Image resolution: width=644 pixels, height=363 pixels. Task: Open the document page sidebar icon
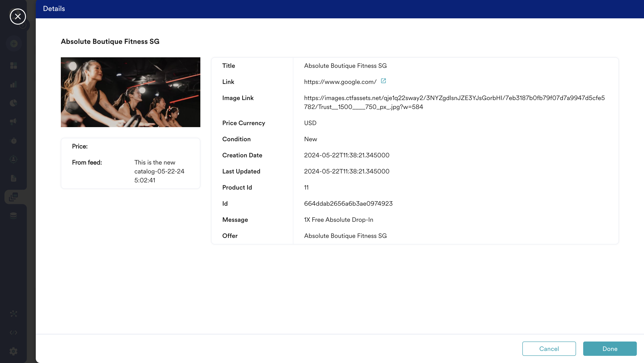(14, 178)
